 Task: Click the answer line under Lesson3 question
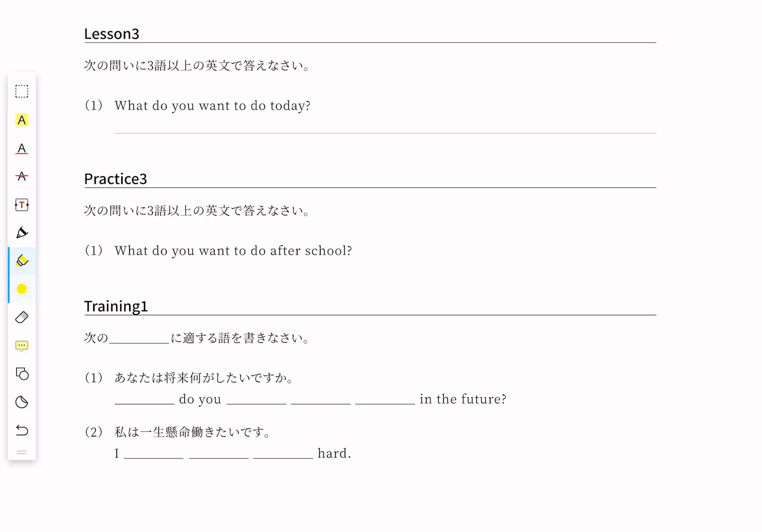coord(385,133)
